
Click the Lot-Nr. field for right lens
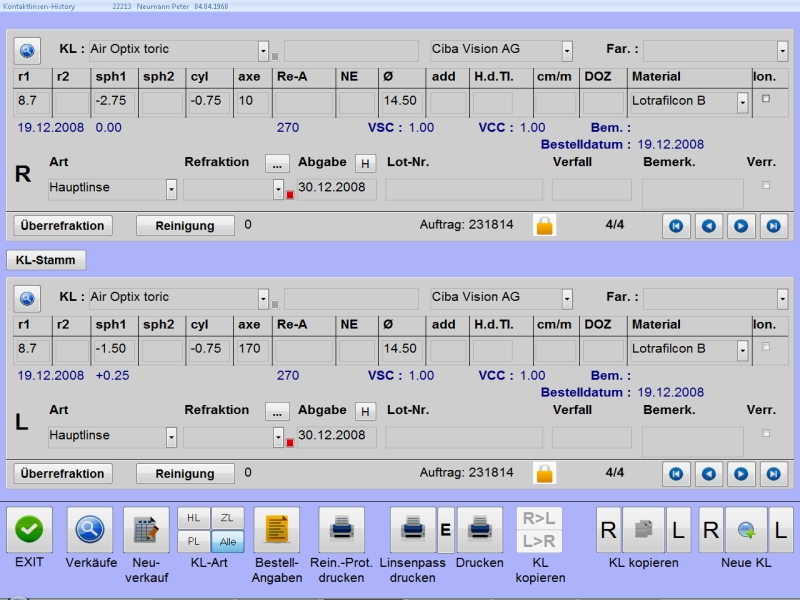click(464, 189)
